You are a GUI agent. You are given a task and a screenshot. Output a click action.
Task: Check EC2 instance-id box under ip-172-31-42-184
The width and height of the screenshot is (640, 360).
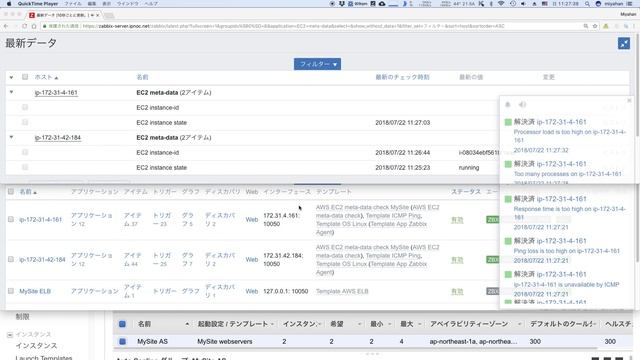(25, 152)
